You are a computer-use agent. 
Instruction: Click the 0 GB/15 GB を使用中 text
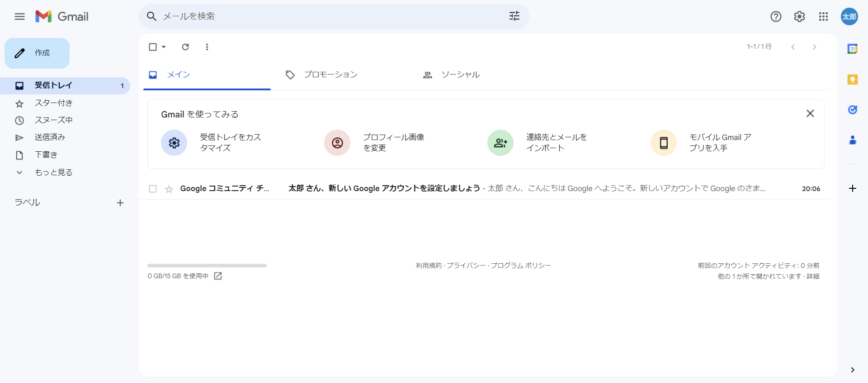[178, 276]
